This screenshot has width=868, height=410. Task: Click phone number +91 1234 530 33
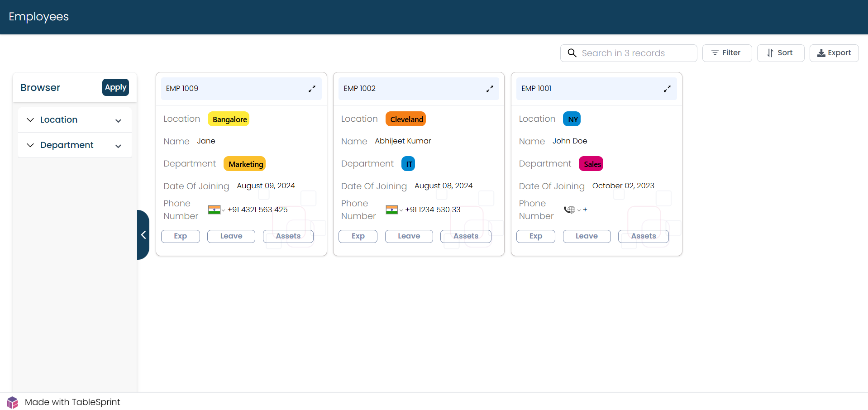pos(433,210)
